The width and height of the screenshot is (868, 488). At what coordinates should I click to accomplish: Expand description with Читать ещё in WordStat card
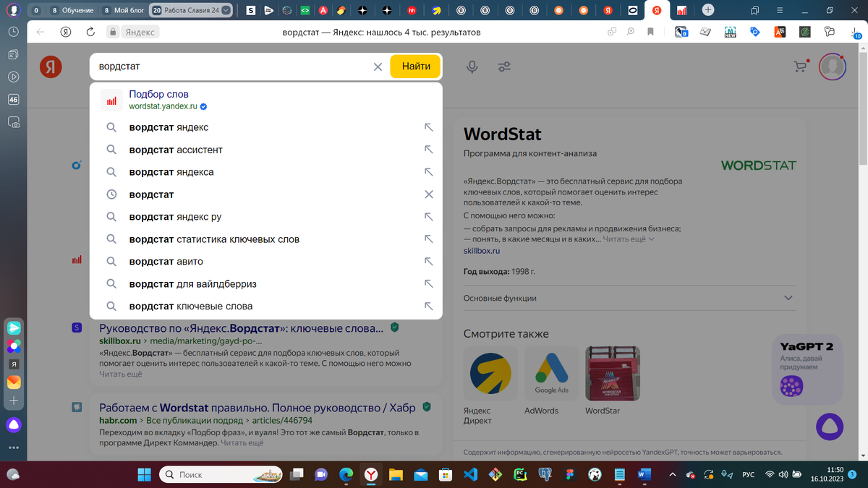coord(629,239)
